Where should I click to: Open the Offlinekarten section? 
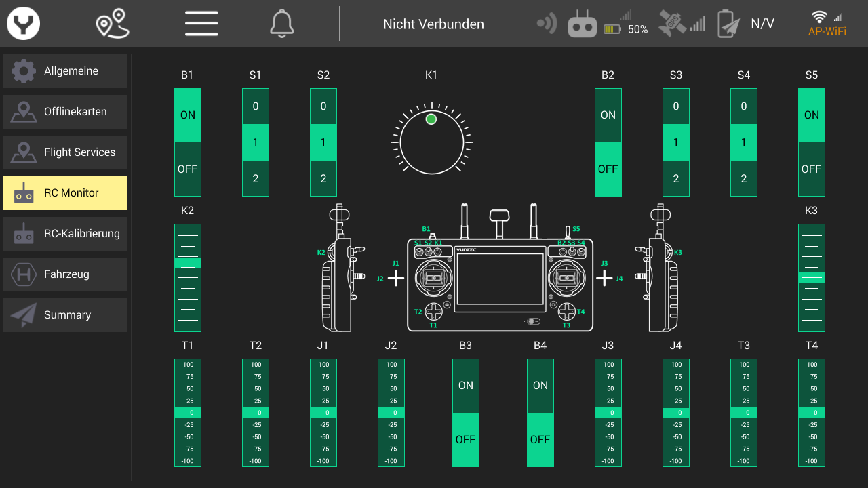point(65,112)
